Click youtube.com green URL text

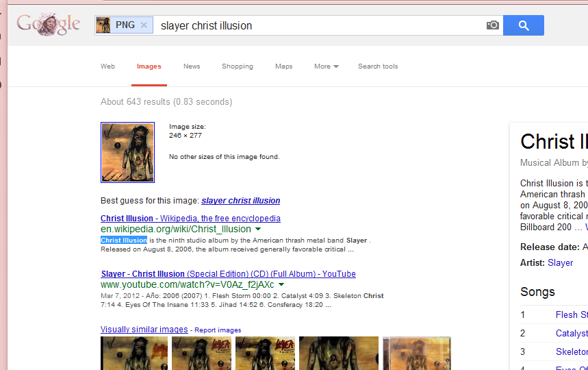pyautogui.click(x=187, y=285)
